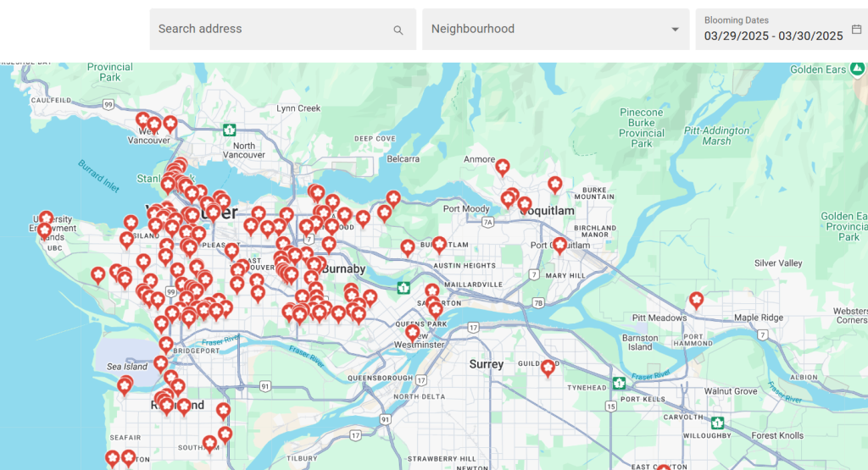Image resolution: width=868 pixels, height=470 pixels.
Task: Click the Blooming Dates range field
Action: coord(782,30)
